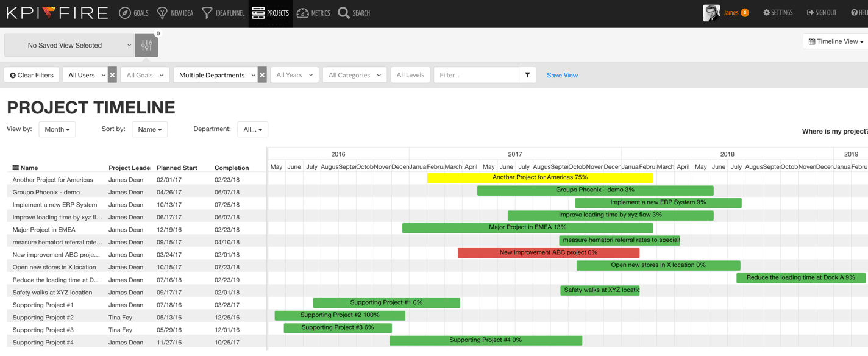
Task: Switch Timeline View dropdown
Action: (836, 41)
